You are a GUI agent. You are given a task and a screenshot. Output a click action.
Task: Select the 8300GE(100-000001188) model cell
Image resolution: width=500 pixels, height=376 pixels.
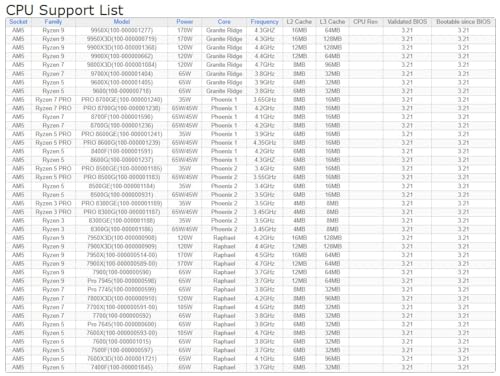tap(122, 221)
